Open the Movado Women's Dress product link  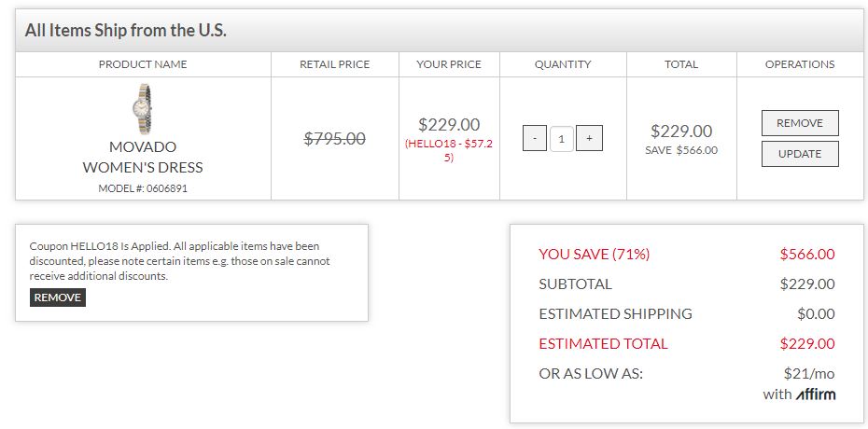coord(143,158)
